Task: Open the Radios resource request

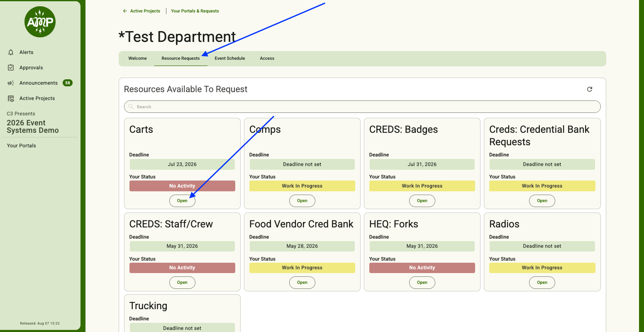Action: coord(542,283)
